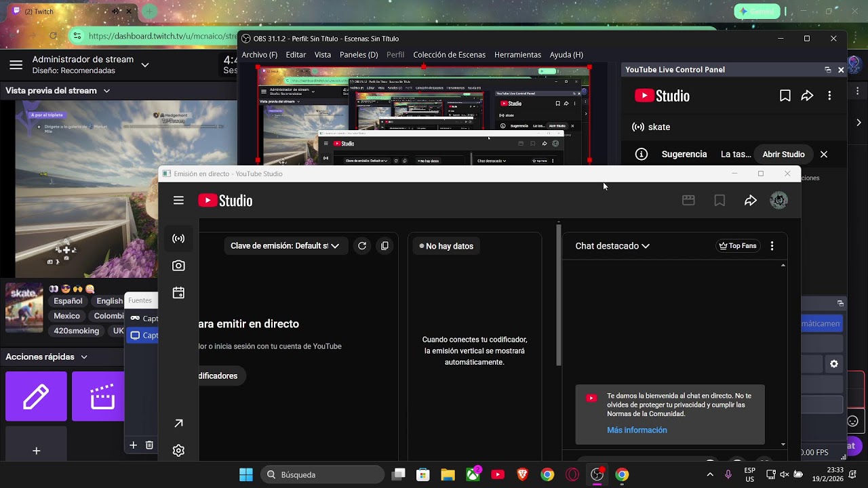Select the display capture source row in Fuentes
This screenshot has width=868, height=488.
142,335
